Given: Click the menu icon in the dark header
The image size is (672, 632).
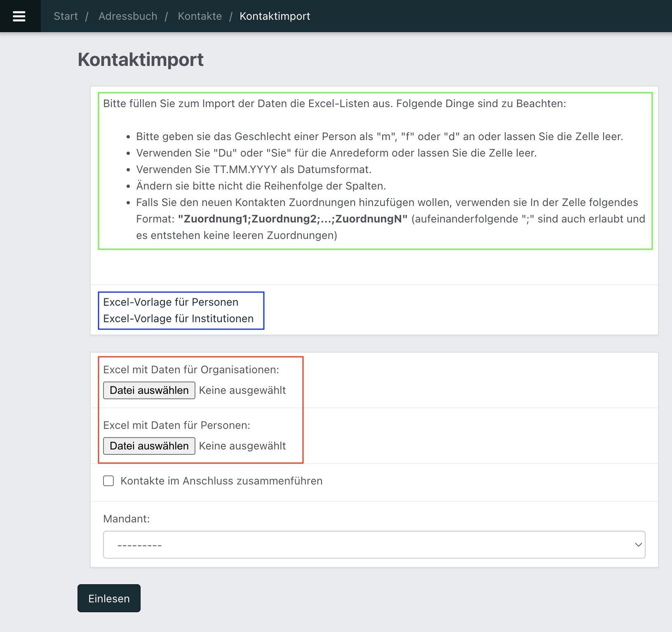Looking at the screenshot, I should [19, 16].
